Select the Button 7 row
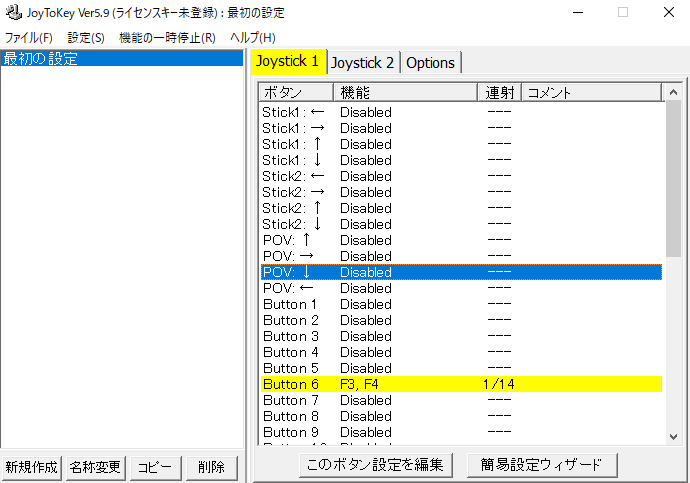The width and height of the screenshot is (690, 483). (x=461, y=400)
